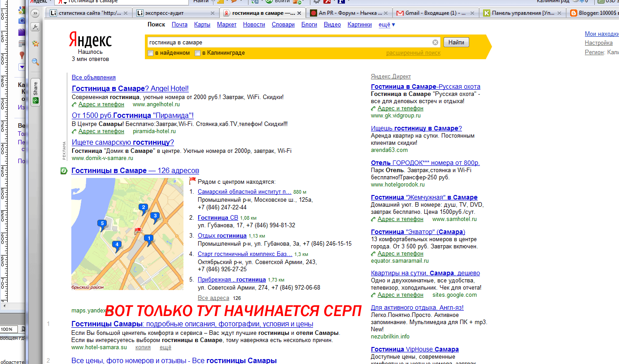Toggle the в Калининграде checkbox
The image size is (619, 364).
(x=197, y=53)
